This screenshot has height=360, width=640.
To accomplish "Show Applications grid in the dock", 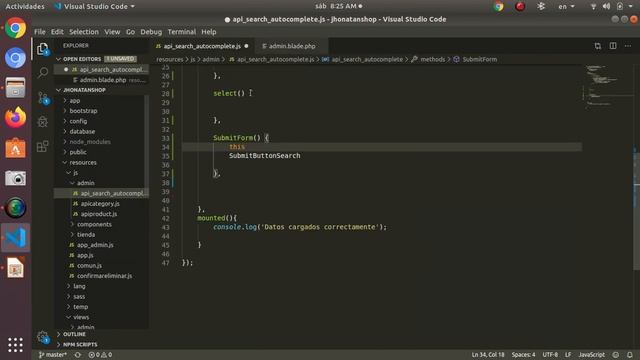I will click(x=16, y=344).
